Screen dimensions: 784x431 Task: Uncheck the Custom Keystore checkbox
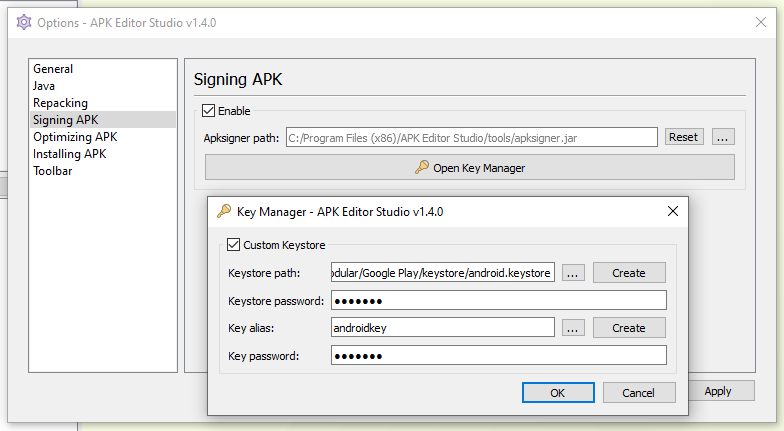click(234, 245)
